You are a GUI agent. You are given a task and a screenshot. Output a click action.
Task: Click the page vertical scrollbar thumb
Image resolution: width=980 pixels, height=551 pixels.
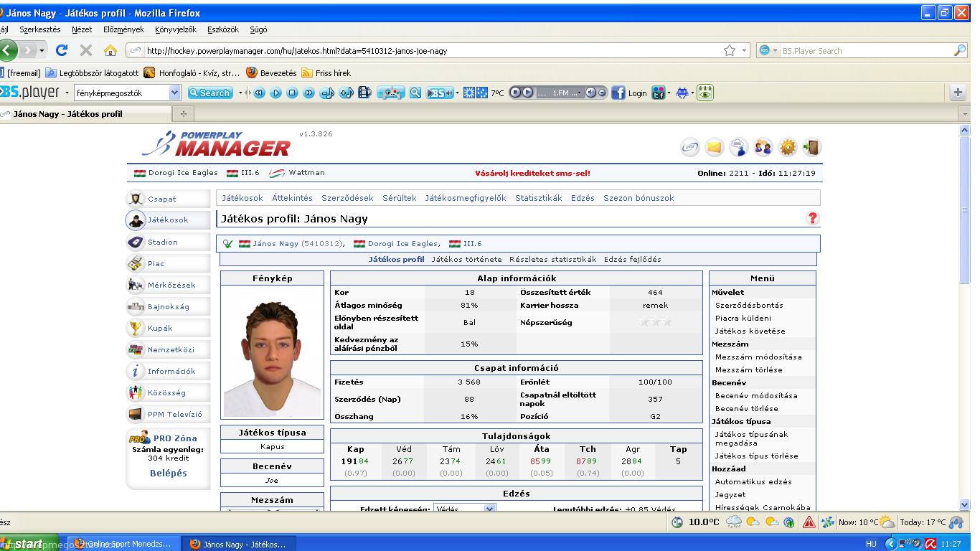tap(965, 209)
